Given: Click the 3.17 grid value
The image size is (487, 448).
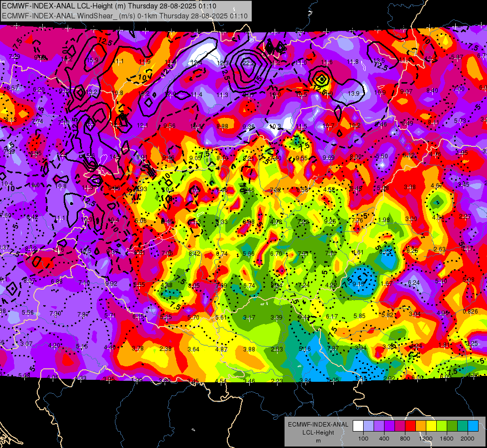Looking at the screenshot, I should 249,318.
